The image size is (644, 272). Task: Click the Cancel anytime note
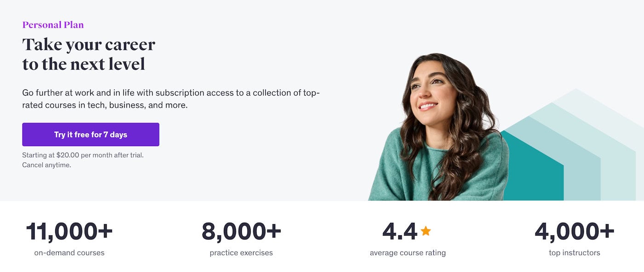[x=46, y=165]
